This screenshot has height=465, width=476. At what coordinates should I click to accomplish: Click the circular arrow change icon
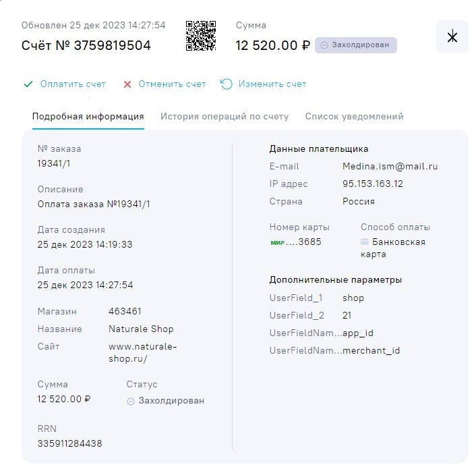pyautogui.click(x=227, y=84)
